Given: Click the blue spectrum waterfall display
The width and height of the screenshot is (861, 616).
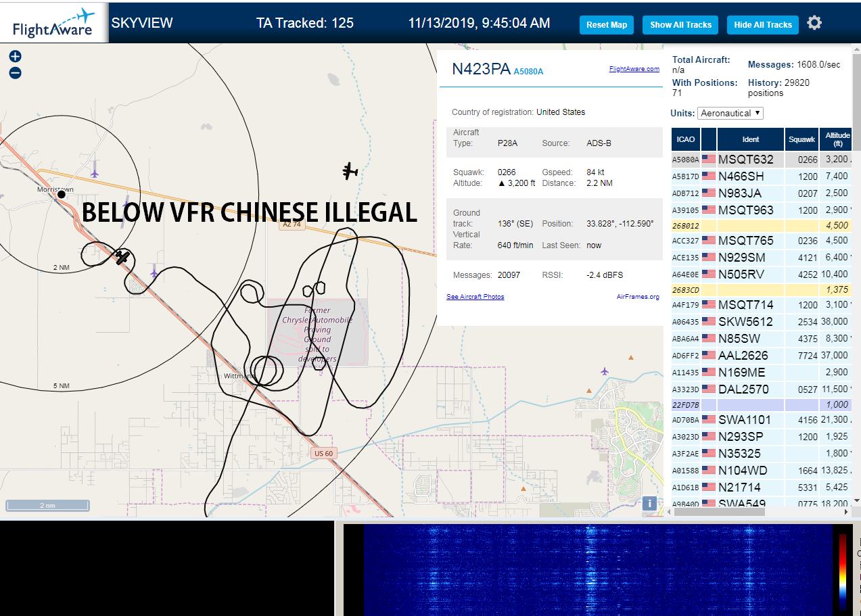Looking at the screenshot, I should tap(598, 570).
